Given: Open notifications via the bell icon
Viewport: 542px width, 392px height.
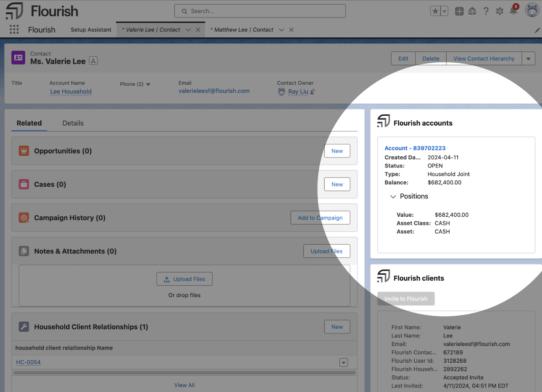Looking at the screenshot, I should 513,11.
